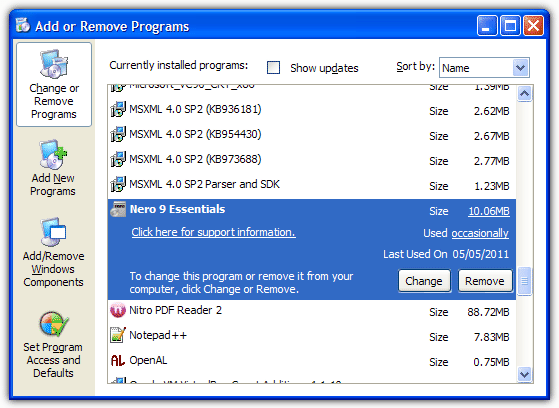
Task: Click the OpenAL program icon
Action: tap(118, 360)
